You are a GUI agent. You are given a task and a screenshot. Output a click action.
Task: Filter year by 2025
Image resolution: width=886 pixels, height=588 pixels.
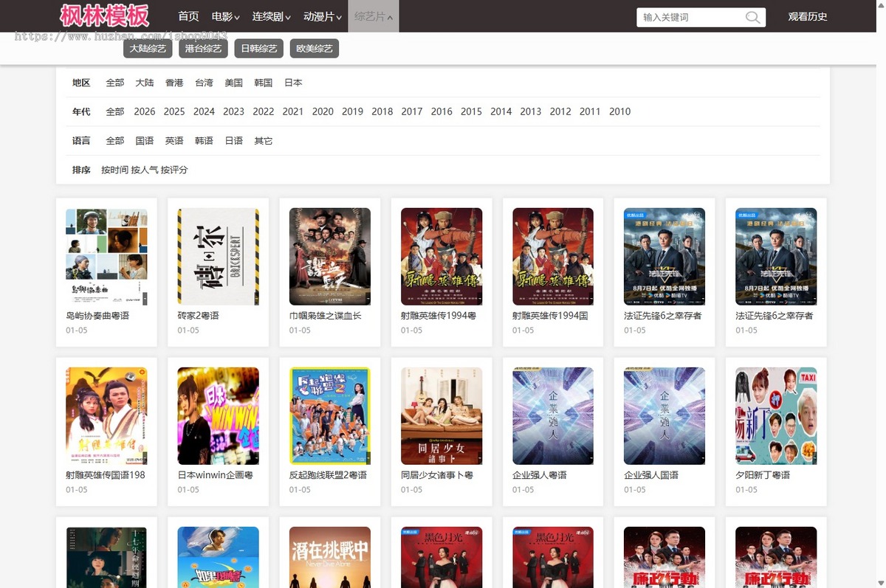[174, 111]
